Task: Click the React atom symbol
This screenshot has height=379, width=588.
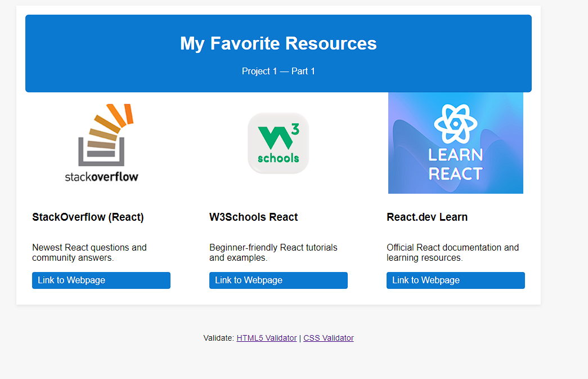Action: pyautogui.click(x=455, y=123)
